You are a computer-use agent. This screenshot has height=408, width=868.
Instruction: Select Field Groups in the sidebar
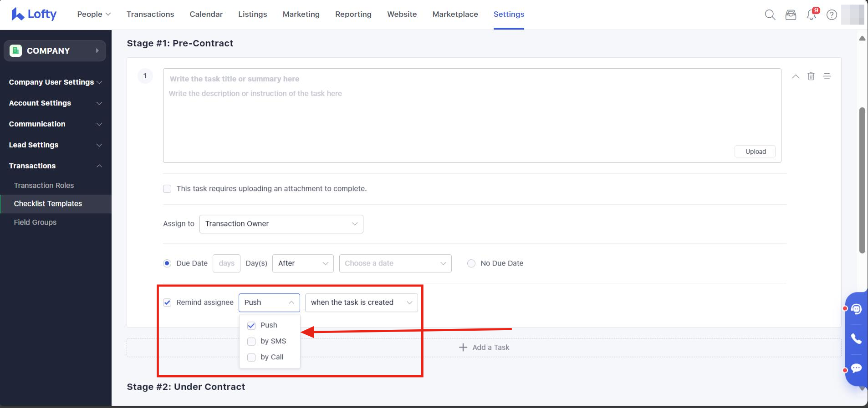[x=35, y=222]
